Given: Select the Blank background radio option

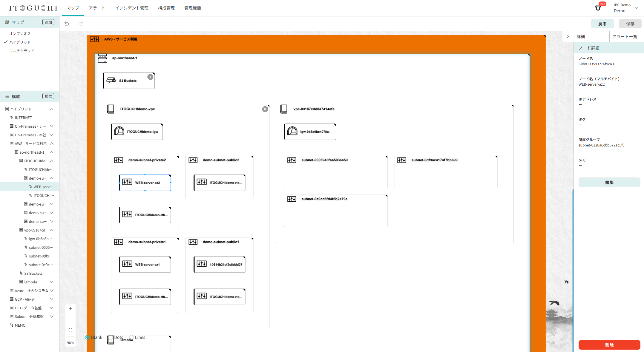Looking at the screenshot, I should pos(88,337).
